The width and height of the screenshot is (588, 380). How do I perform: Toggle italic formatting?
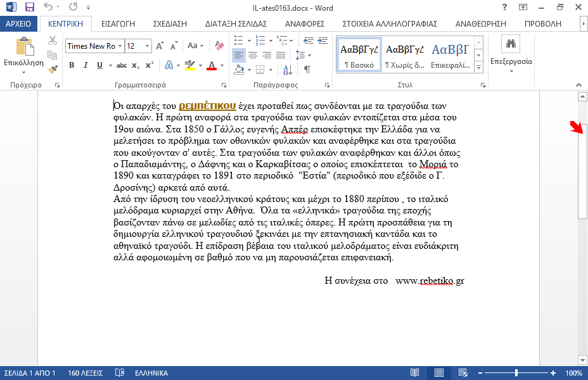(x=86, y=65)
